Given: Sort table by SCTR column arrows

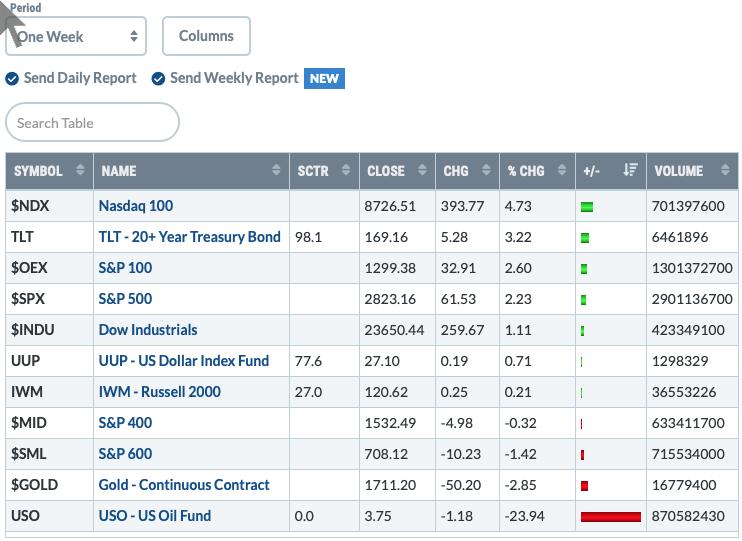Looking at the screenshot, I should pyautogui.click(x=346, y=170).
